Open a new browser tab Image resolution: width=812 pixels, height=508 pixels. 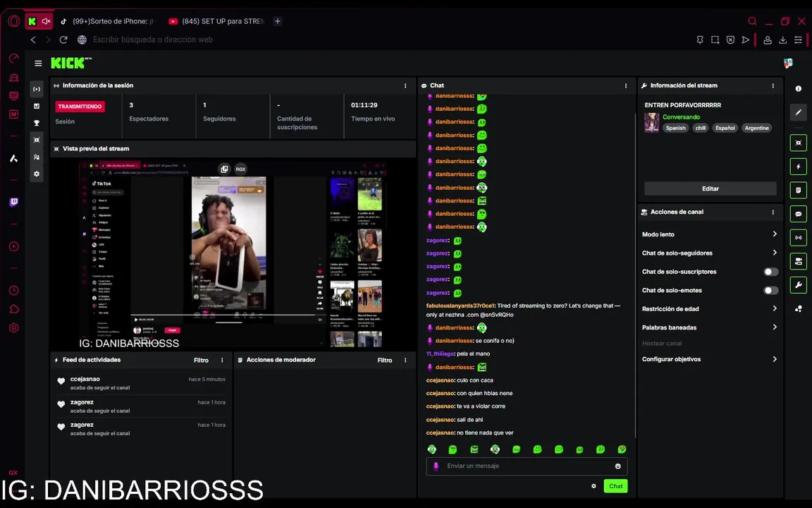[x=278, y=21]
